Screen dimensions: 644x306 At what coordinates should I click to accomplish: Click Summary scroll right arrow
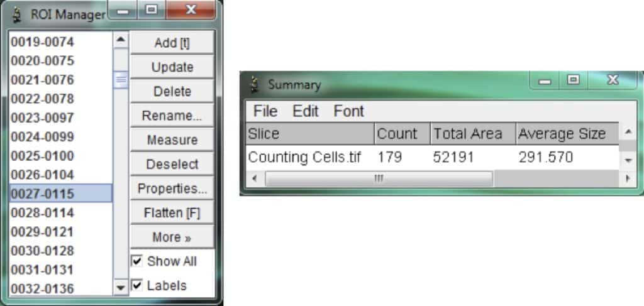pyautogui.click(x=627, y=178)
